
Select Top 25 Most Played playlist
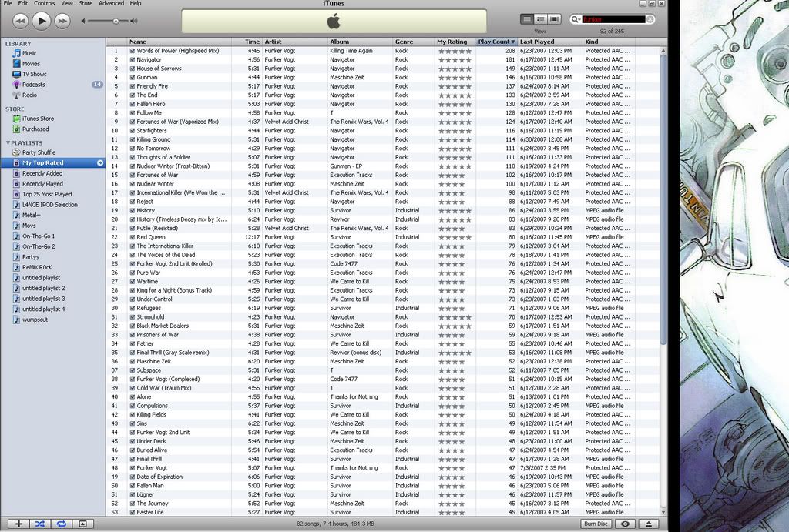pyautogui.click(x=47, y=194)
